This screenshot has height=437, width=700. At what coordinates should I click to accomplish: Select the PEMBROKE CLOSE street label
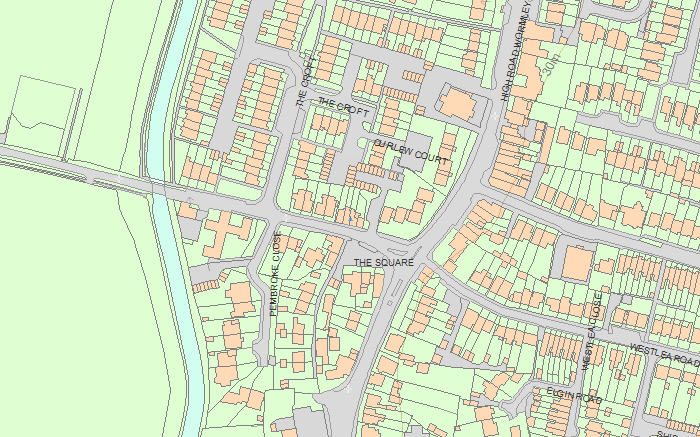pos(276,274)
